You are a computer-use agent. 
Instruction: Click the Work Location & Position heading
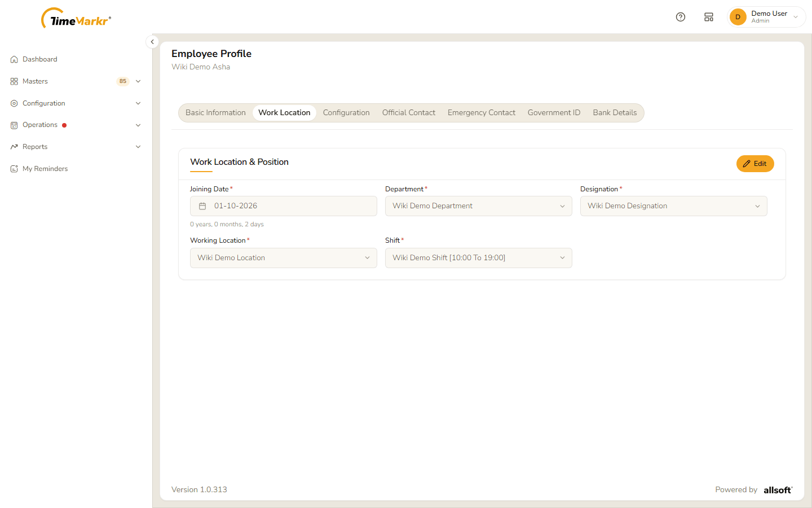[x=239, y=162]
